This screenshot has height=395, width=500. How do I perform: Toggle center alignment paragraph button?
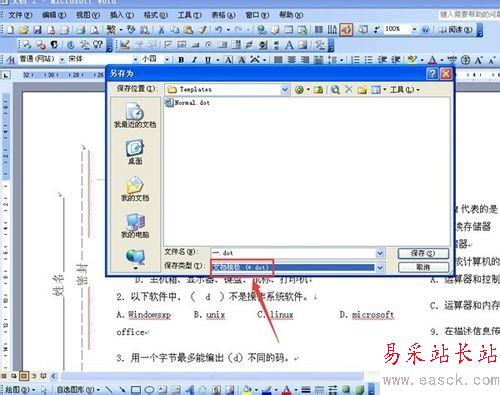pyautogui.click(x=292, y=60)
